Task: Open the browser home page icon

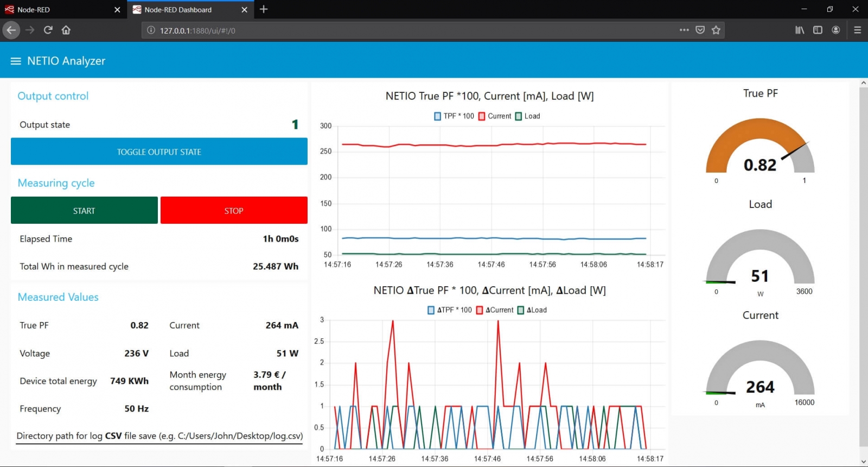Action: click(66, 30)
